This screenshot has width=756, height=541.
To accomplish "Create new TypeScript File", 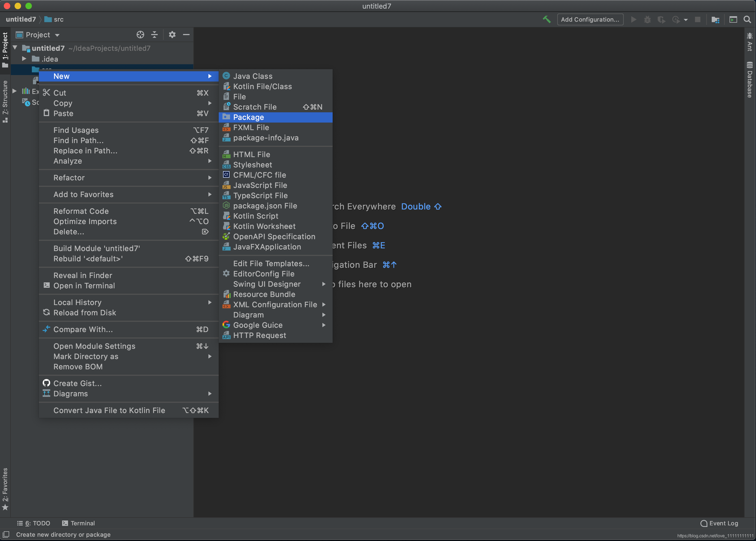I will pos(275,196).
